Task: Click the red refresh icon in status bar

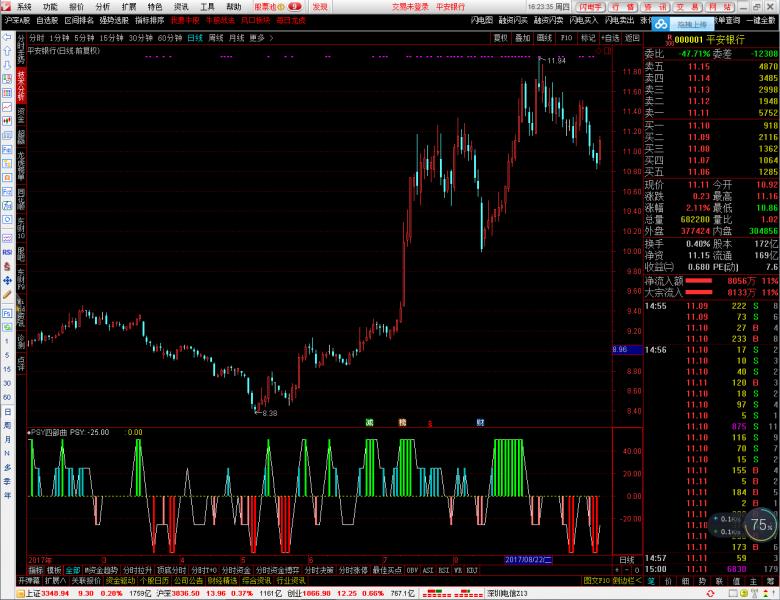Action: 710,593
